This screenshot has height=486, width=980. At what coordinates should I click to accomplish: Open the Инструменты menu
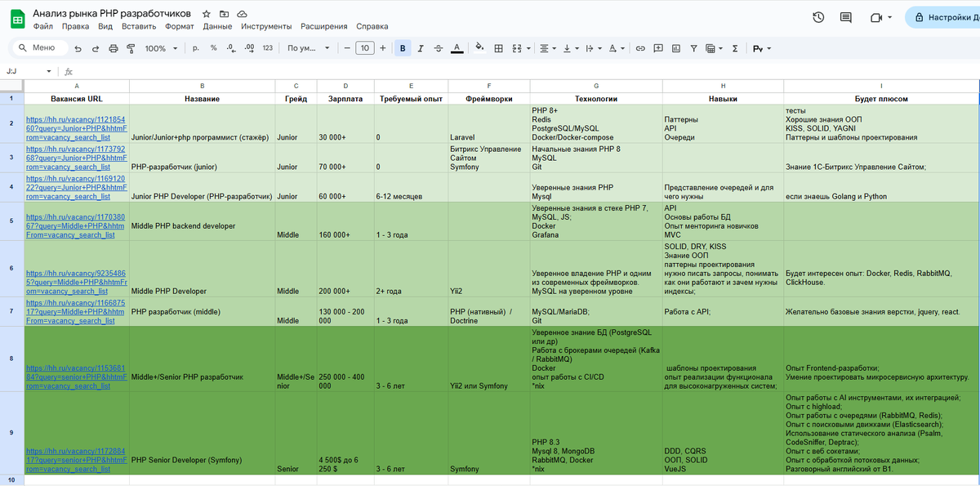coord(266,26)
